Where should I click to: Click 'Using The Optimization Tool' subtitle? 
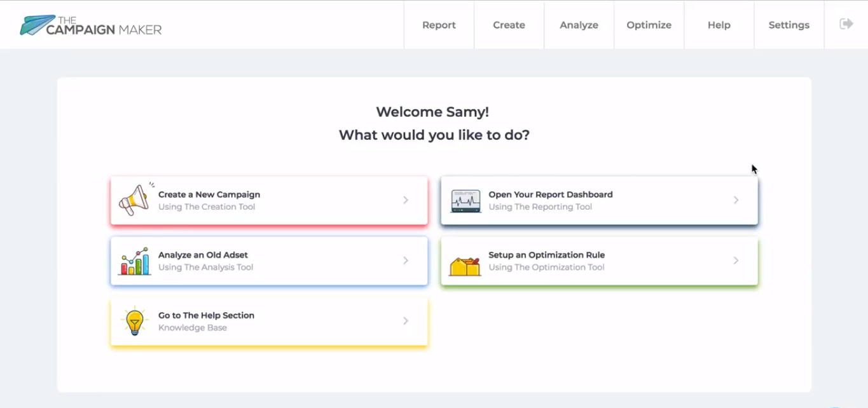click(x=546, y=267)
